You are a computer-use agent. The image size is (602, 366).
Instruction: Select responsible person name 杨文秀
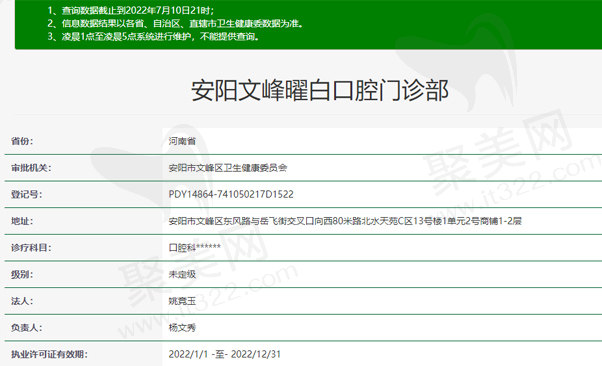click(x=182, y=328)
